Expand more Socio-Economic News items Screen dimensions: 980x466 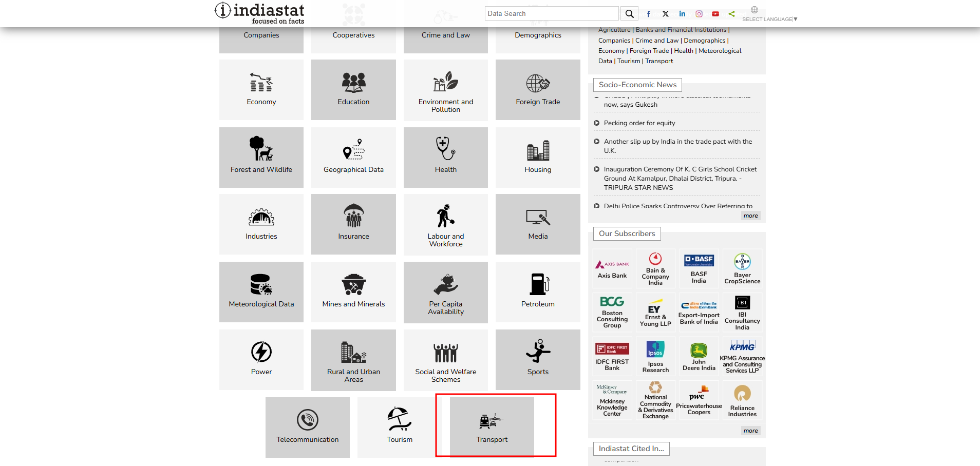[750, 216]
